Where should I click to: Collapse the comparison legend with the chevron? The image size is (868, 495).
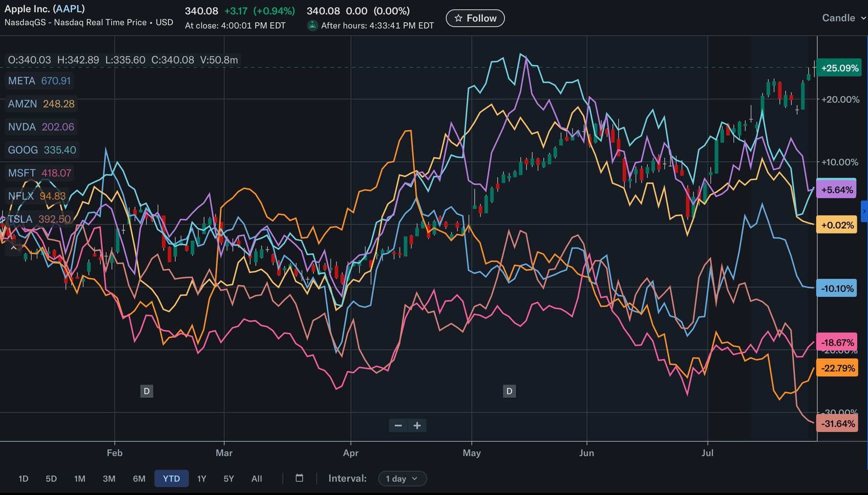point(14,247)
